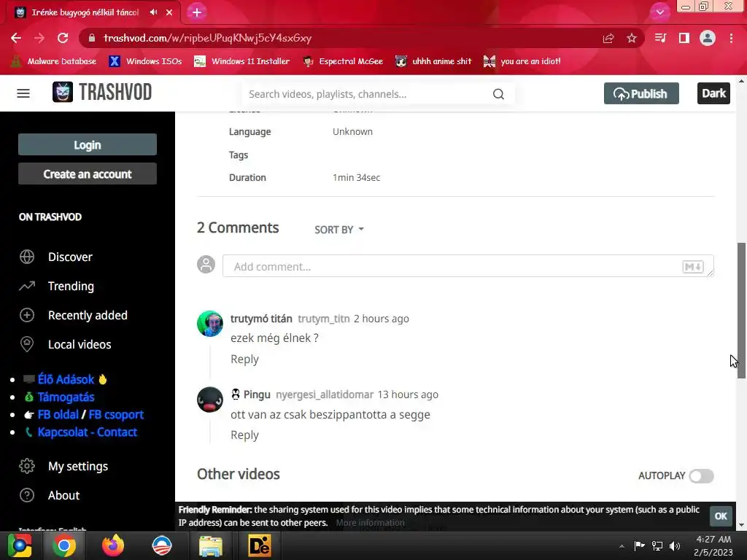Reply to trutymó titán's comment

[244, 359]
